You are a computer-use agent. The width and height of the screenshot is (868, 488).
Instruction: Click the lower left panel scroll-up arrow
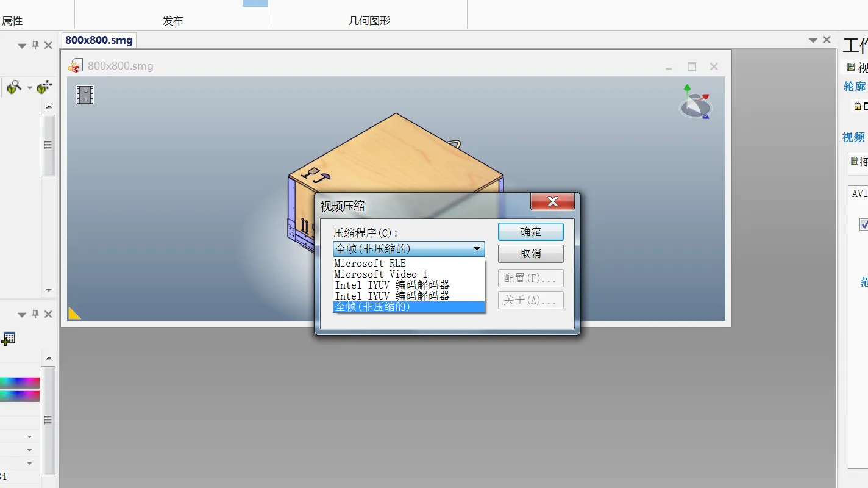click(x=49, y=358)
